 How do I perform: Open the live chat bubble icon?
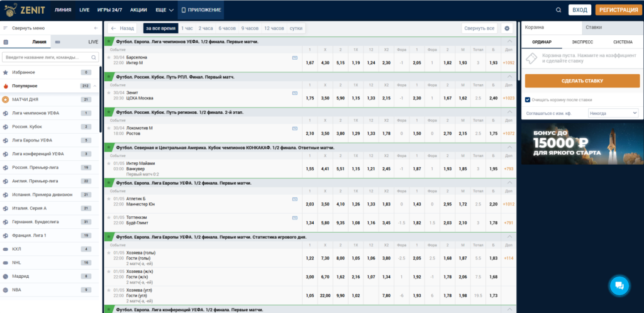point(619,285)
